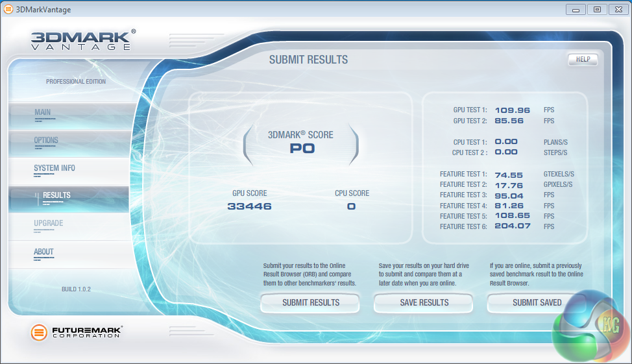Close the 3DMarkVantage window
632x364 pixels.
point(619,9)
